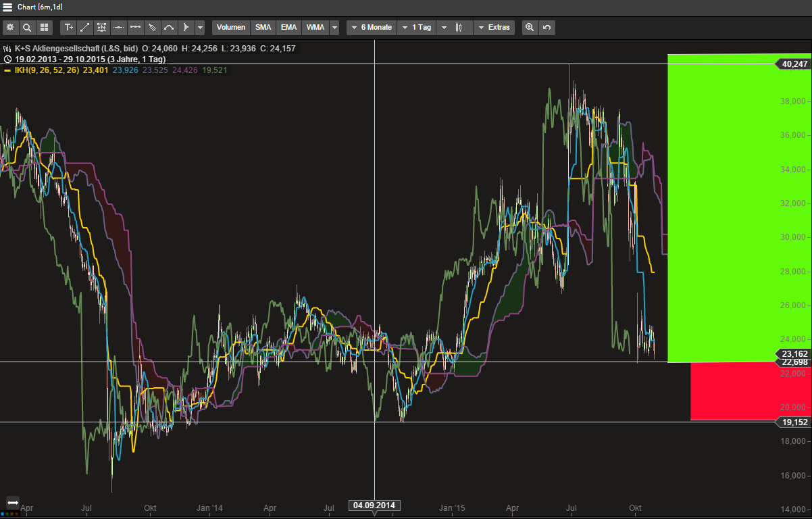Select the text annotation tool
This screenshot has width=812, height=519.
pyautogui.click(x=68, y=28)
